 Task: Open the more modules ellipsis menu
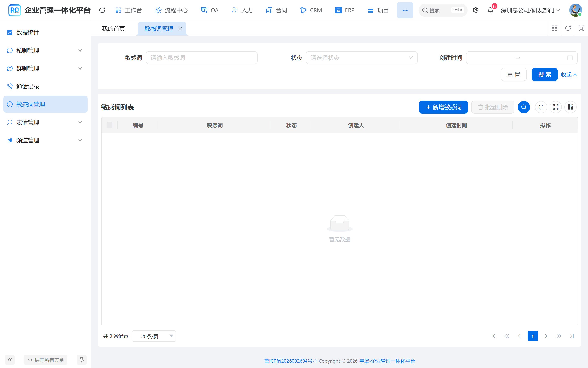tap(405, 10)
